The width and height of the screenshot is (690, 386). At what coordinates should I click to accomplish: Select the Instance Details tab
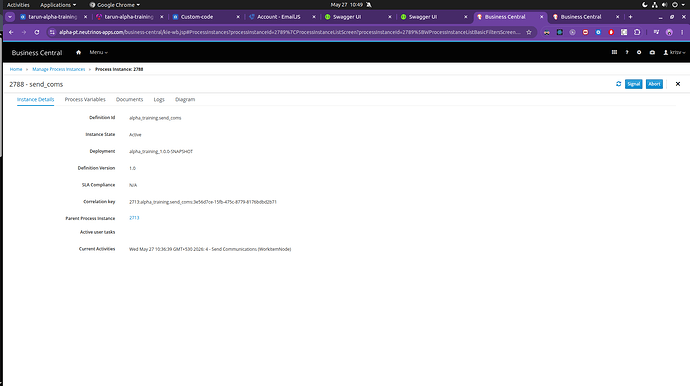(35, 99)
